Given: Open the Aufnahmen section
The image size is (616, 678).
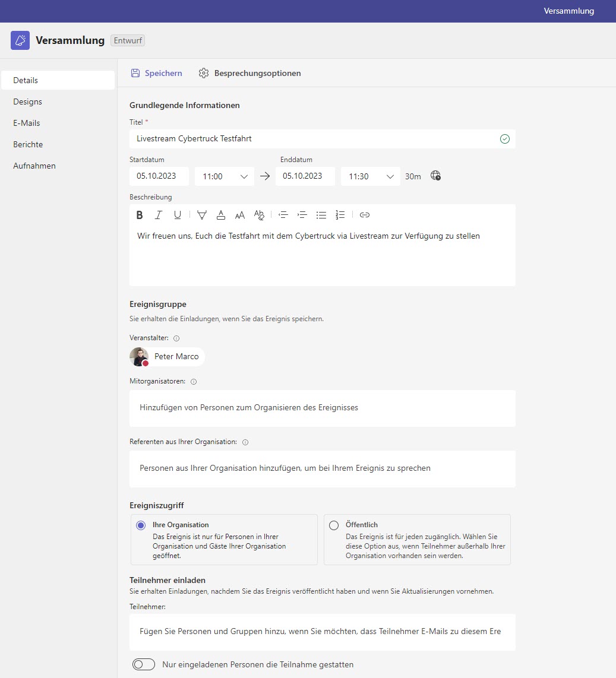Looking at the screenshot, I should [x=58, y=166].
